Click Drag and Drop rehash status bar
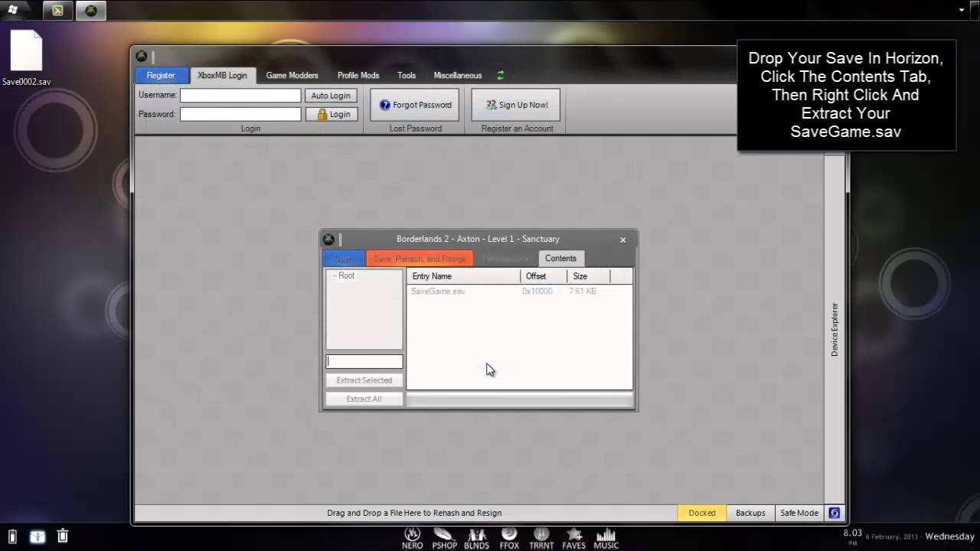This screenshot has width=980, height=551. 414,513
